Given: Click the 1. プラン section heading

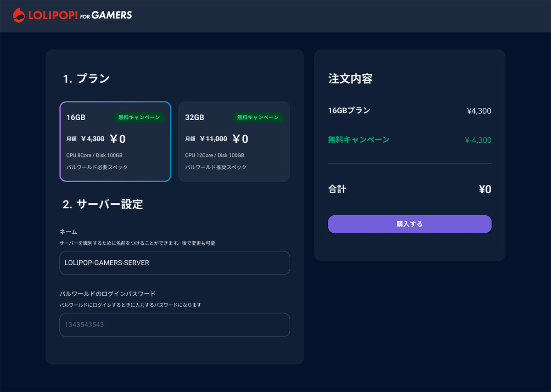Looking at the screenshot, I should point(86,78).
